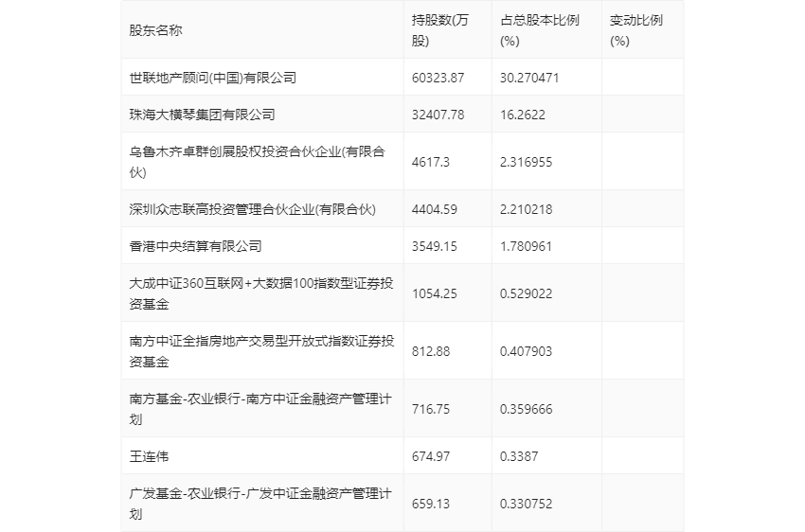Image resolution: width=805 pixels, height=532 pixels.
Task: Select shareholder name 王连伟
Action: pyautogui.click(x=149, y=456)
